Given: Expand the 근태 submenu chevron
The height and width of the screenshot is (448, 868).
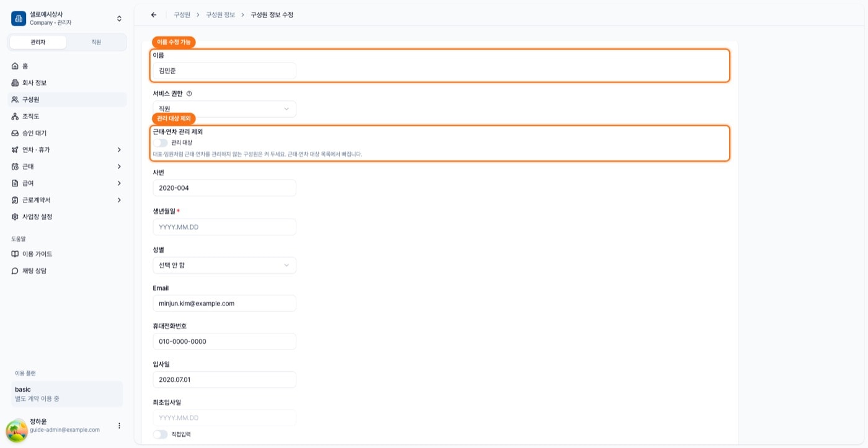Looking at the screenshot, I should coord(119,166).
